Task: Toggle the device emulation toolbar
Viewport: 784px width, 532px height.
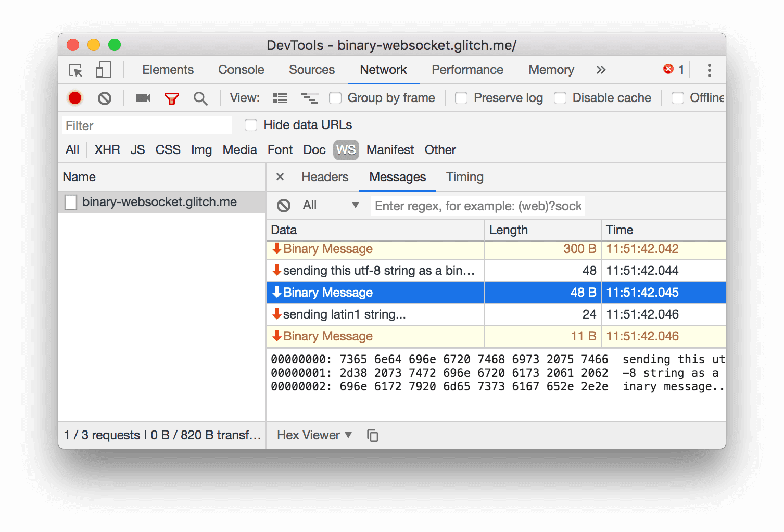Action: click(x=103, y=70)
